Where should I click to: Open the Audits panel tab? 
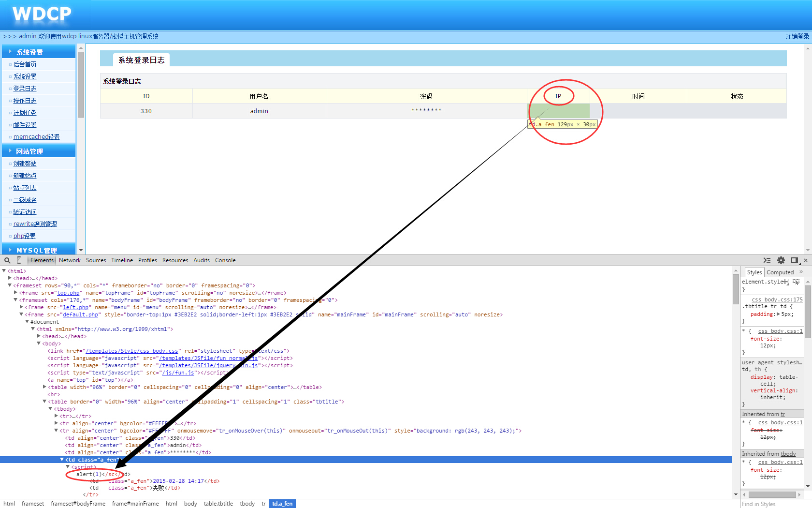(x=202, y=260)
